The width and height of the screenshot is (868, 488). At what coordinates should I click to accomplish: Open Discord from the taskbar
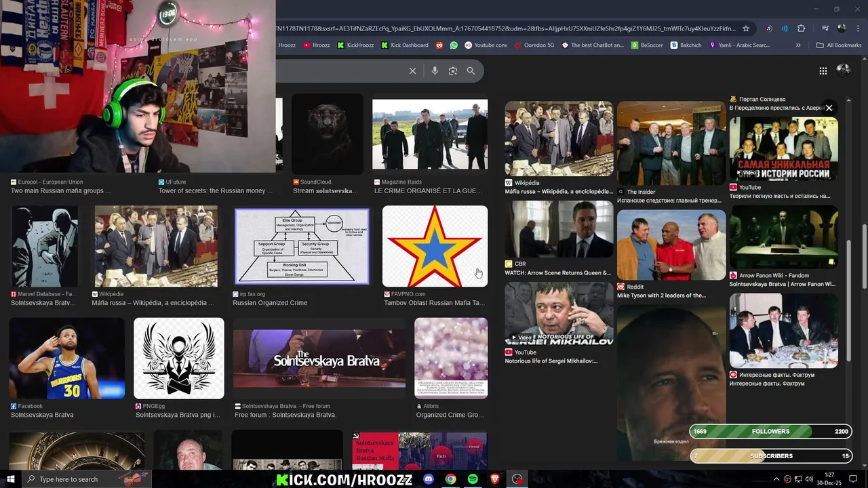(429, 479)
